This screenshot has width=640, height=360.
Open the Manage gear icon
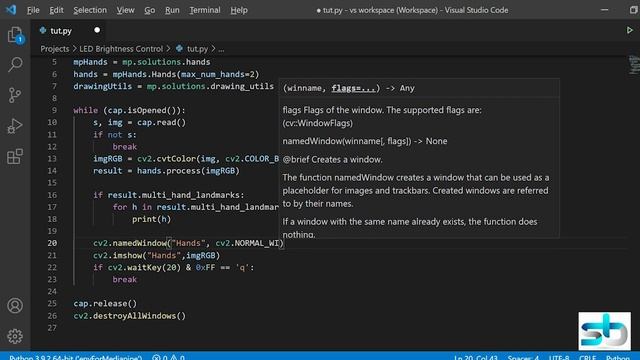15,336
